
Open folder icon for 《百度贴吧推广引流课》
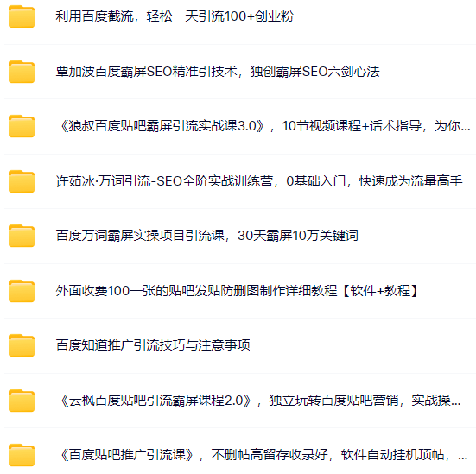tap(22, 455)
